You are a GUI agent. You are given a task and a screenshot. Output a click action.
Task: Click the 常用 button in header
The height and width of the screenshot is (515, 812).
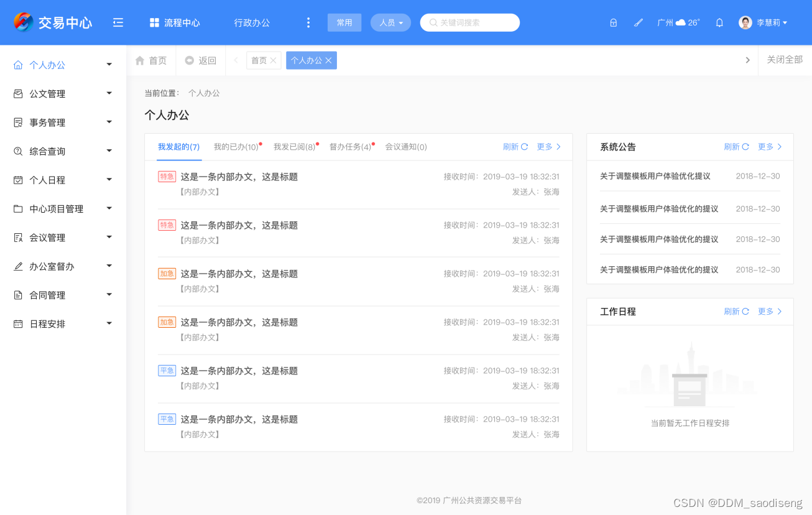[344, 22]
